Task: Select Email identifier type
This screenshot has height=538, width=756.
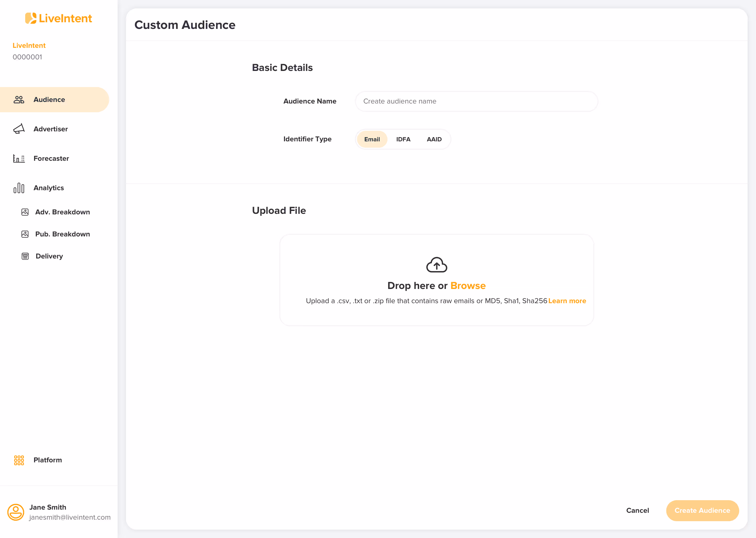Action: pos(372,139)
